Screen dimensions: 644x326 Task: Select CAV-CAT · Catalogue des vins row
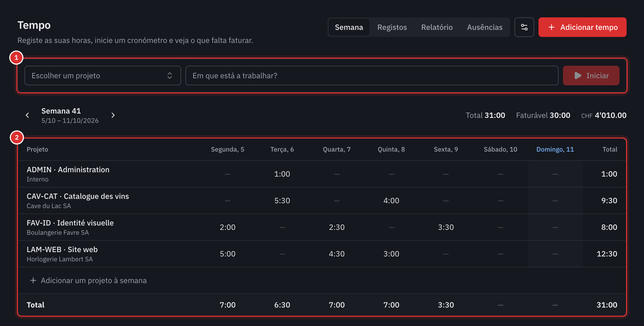point(322,200)
